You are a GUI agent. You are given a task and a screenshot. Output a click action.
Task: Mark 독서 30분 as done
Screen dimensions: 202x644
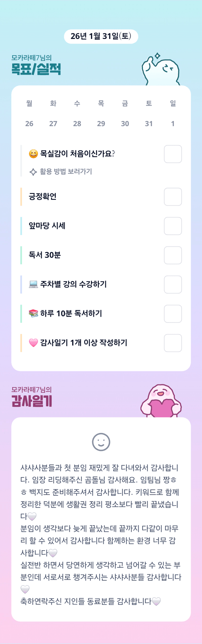pos(173,255)
